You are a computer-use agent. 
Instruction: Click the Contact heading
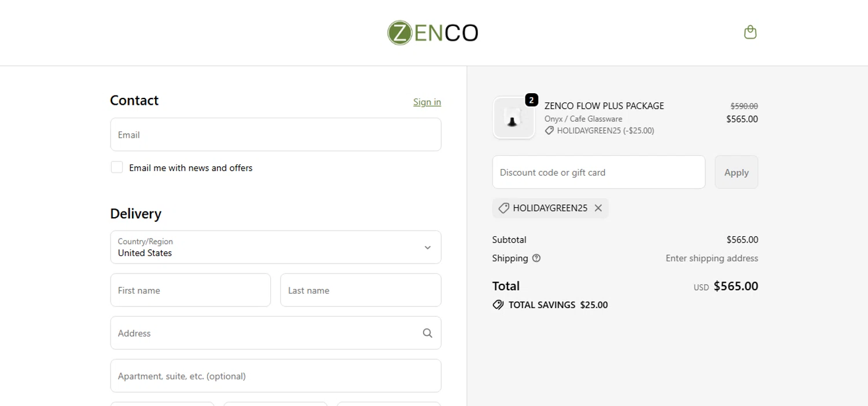point(134,101)
